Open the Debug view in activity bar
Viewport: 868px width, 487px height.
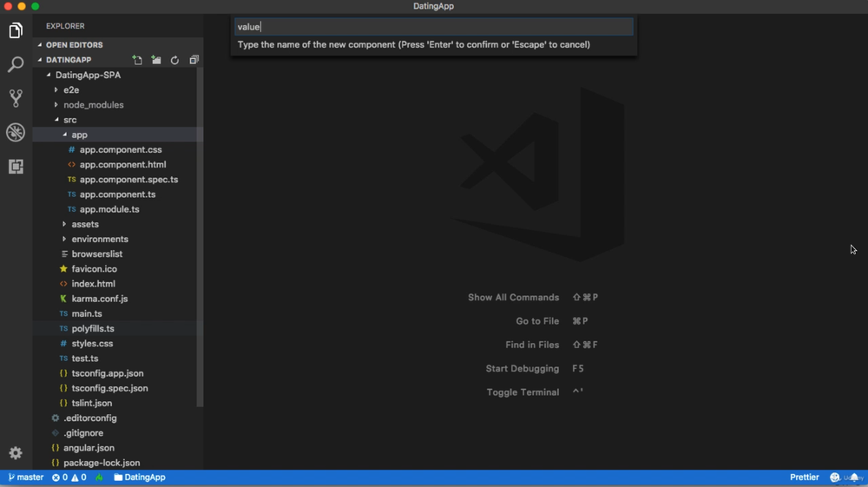point(16,132)
